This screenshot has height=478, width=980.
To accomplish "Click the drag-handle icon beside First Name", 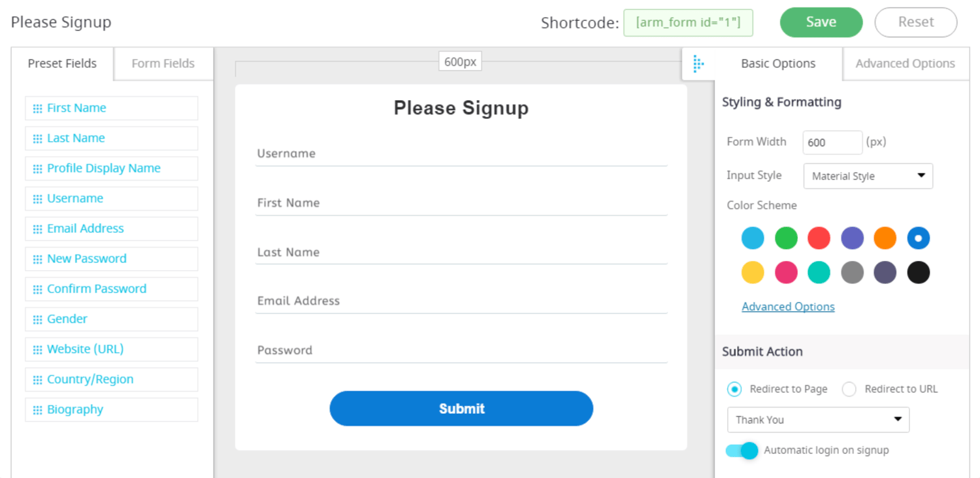I will [x=37, y=109].
